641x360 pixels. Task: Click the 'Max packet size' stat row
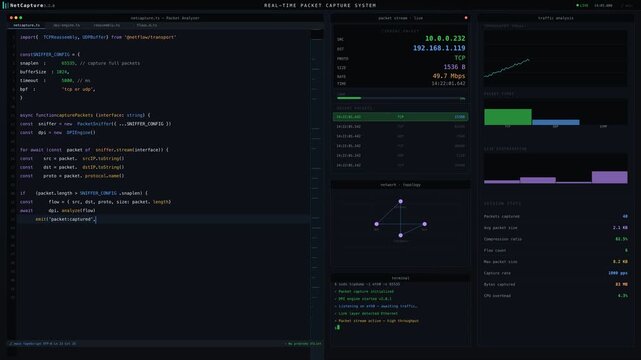[556, 262]
